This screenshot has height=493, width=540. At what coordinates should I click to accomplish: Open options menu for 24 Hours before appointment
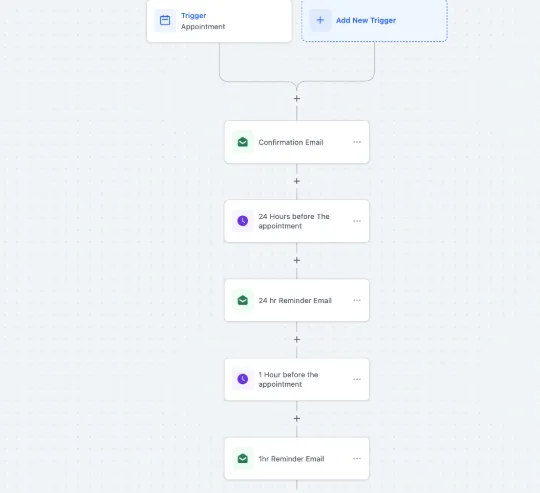(x=357, y=221)
